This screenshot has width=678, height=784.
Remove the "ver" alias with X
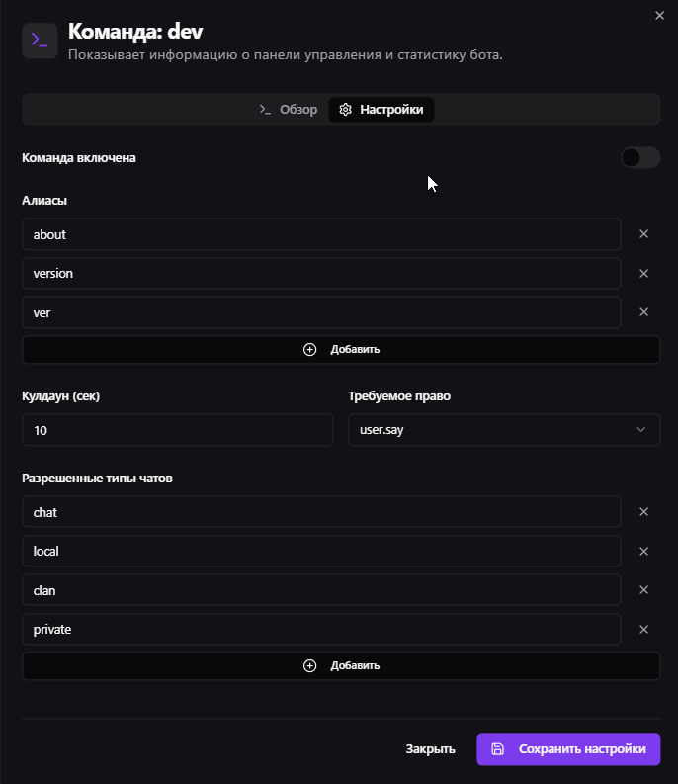643,312
